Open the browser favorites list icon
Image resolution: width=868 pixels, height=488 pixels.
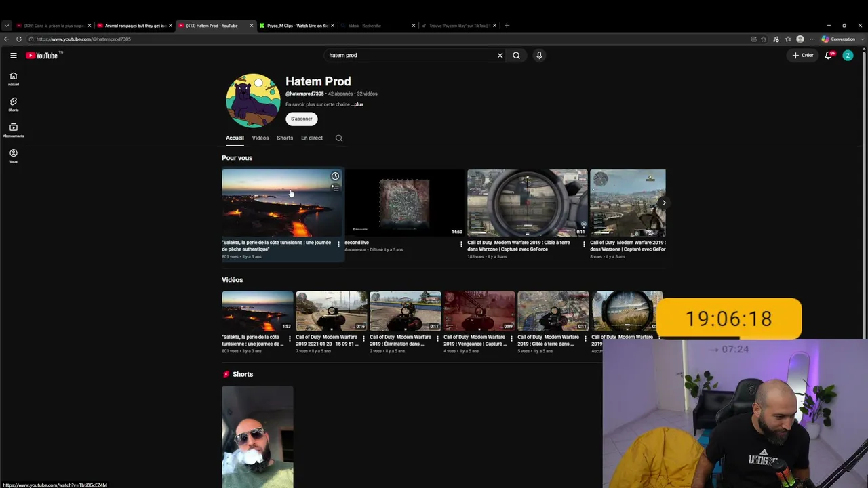tap(788, 39)
